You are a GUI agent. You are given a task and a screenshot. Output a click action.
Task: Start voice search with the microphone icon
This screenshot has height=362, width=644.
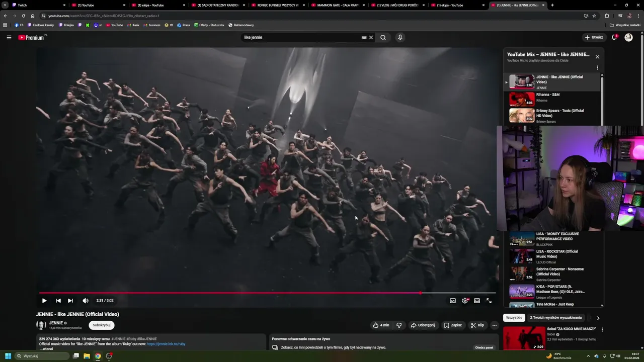pyautogui.click(x=400, y=37)
